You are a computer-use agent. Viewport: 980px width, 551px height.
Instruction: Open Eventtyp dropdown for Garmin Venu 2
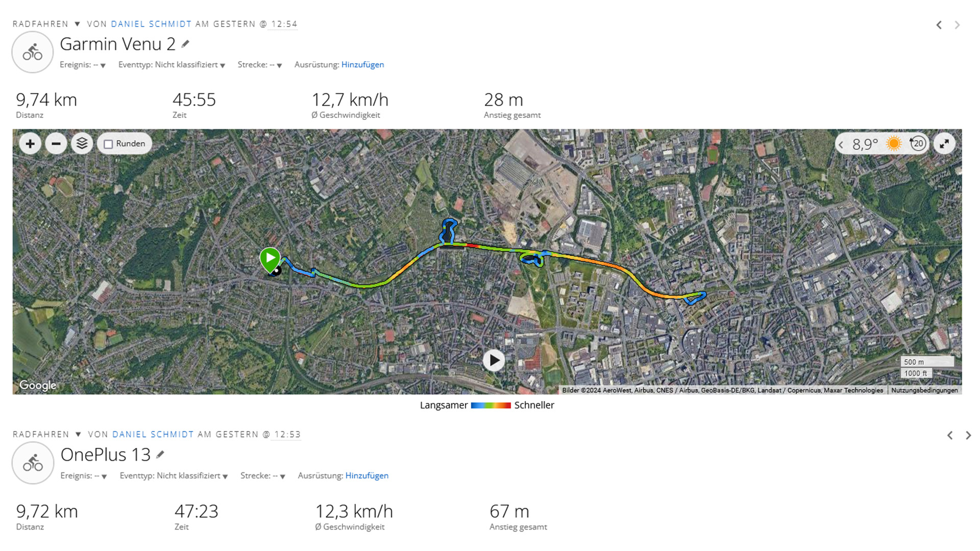223,65
